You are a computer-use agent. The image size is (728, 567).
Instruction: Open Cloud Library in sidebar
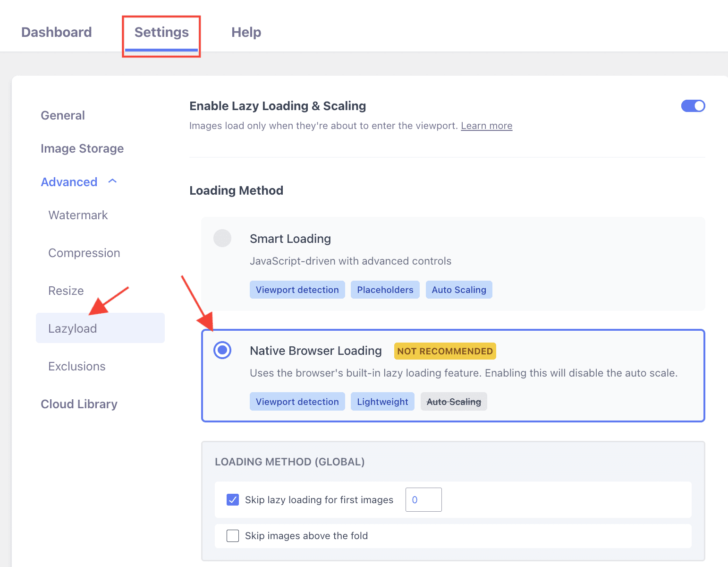tap(79, 404)
